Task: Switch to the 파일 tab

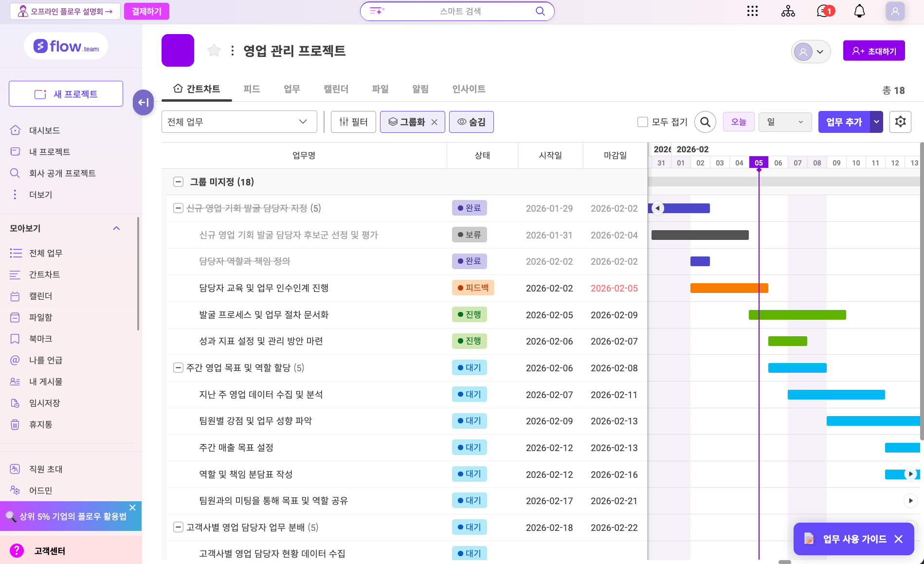Action: (x=380, y=89)
